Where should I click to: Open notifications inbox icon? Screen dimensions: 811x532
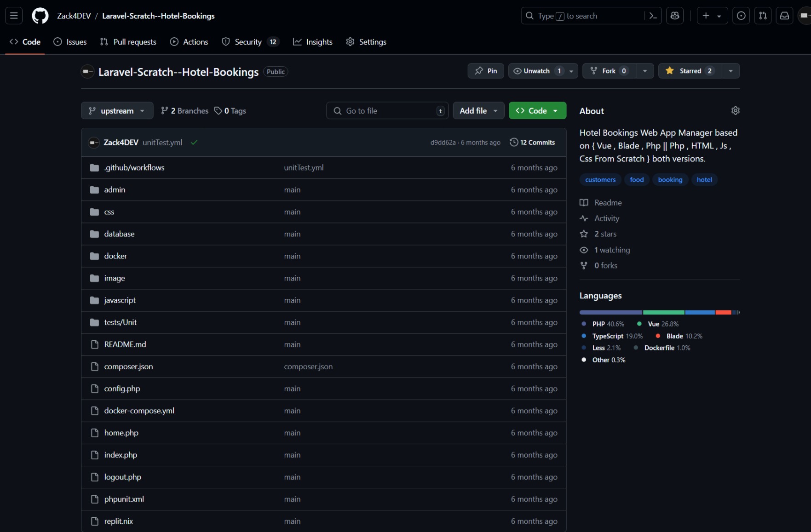point(784,16)
